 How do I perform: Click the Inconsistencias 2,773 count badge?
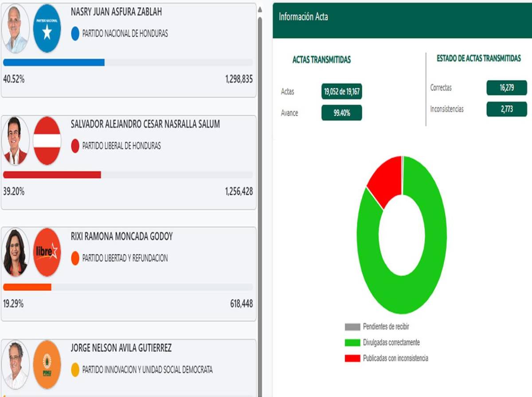(506, 109)
